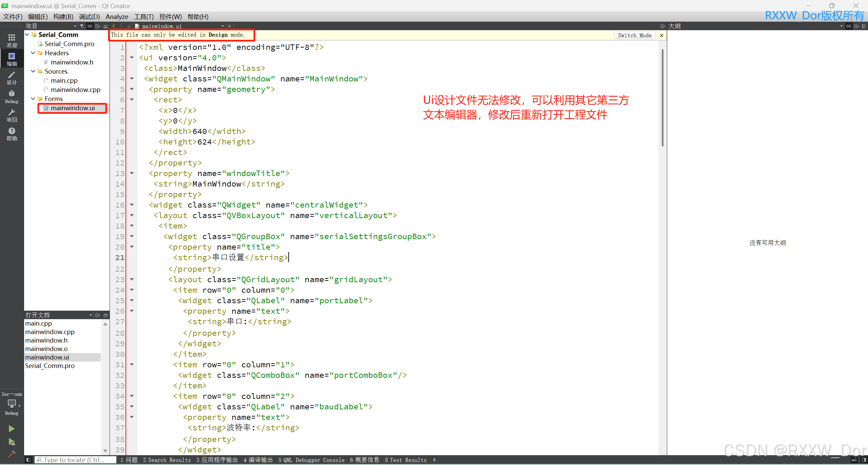Open the Search Results output pane
This screenshot has width=868, height=465.
[167, 460]
